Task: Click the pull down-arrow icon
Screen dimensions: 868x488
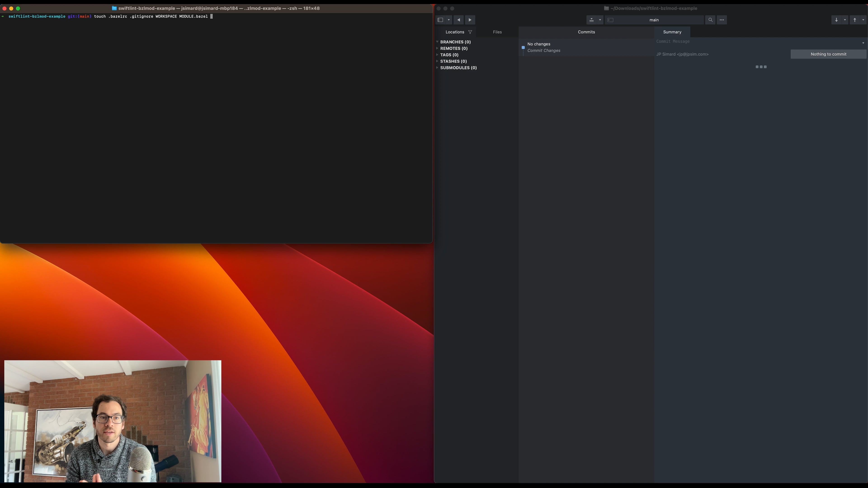Action: [836, 20]
